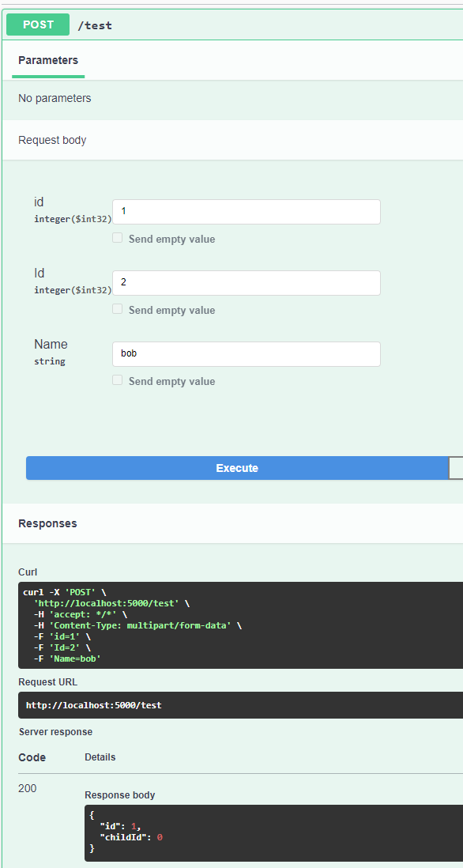Click the Parameters tab
Viewport: 463px width, 868px height.
(47, 60)
